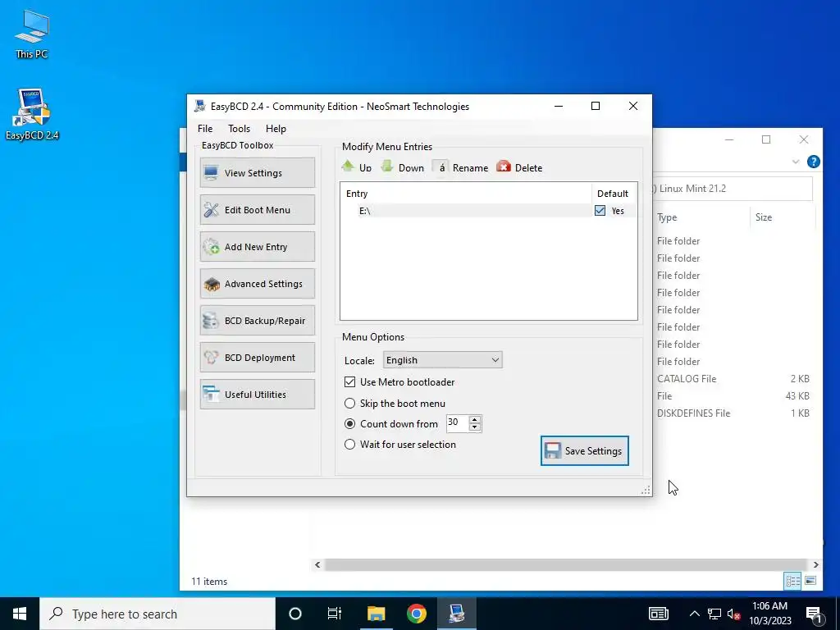This screenshot has width=840, height=630.
Task: Open the Help menu in EasyBCD
Action: point(276,129)
